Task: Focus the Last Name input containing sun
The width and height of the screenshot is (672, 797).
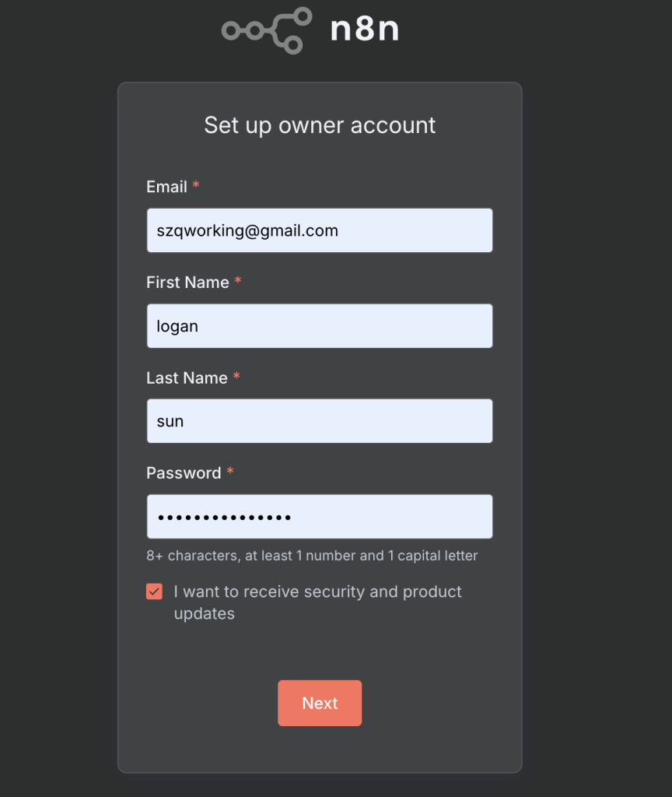Action: coord(320,421)
